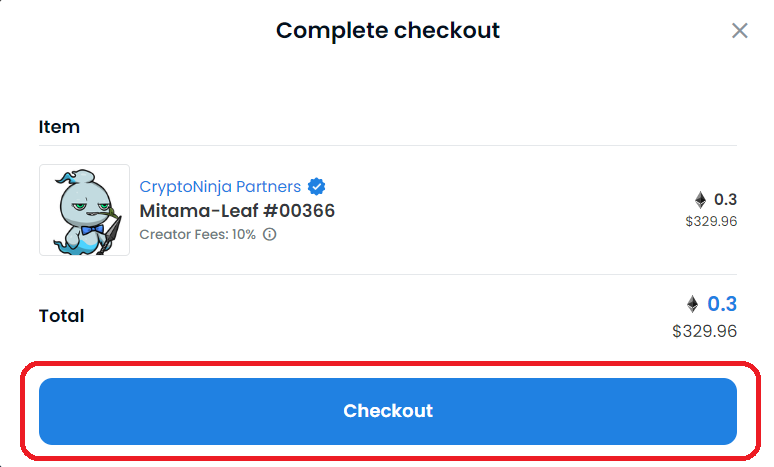Click the ghost's blue bow tie in artwork
This screenshot has width=774, height=467.
tap(92, 230)
